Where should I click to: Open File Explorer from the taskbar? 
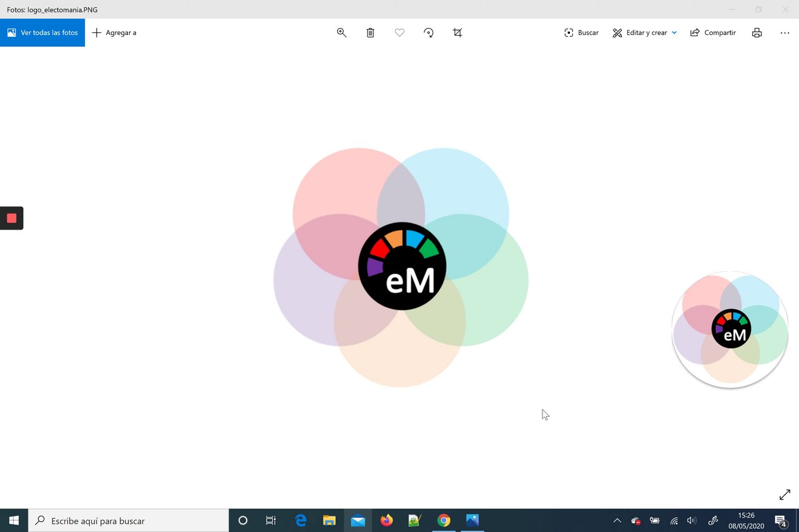[x=329, y=520]
